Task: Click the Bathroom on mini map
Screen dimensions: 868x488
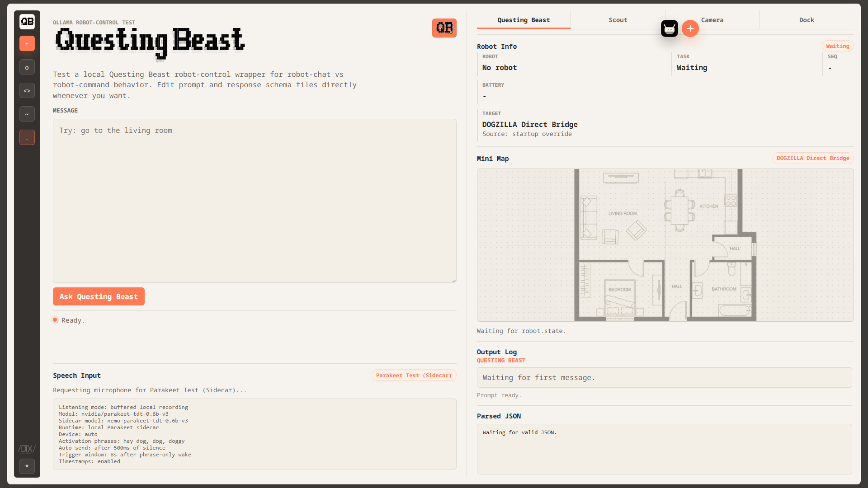Action: pyautogui.click(x=724, y=289)
